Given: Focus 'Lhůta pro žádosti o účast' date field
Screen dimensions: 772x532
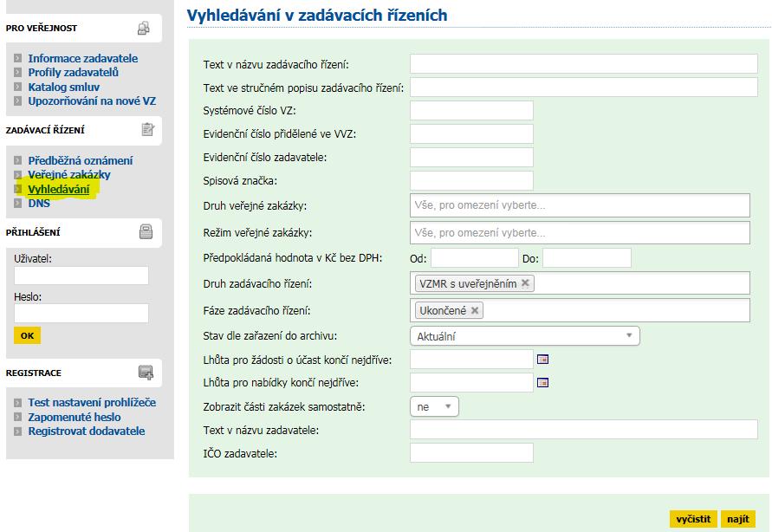Looking at the screenshot, I should coord(471,360).
